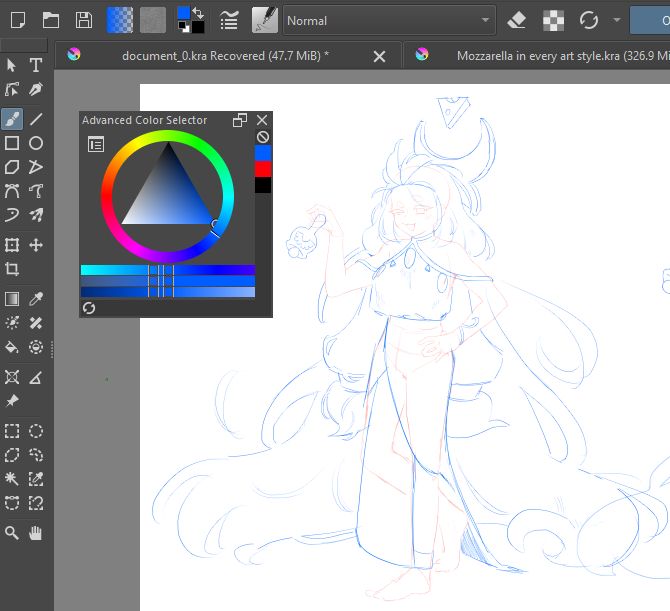Click the opacity slider in toolbar
The width and height of the screenshot is (670, 611).
pos(650,20)
